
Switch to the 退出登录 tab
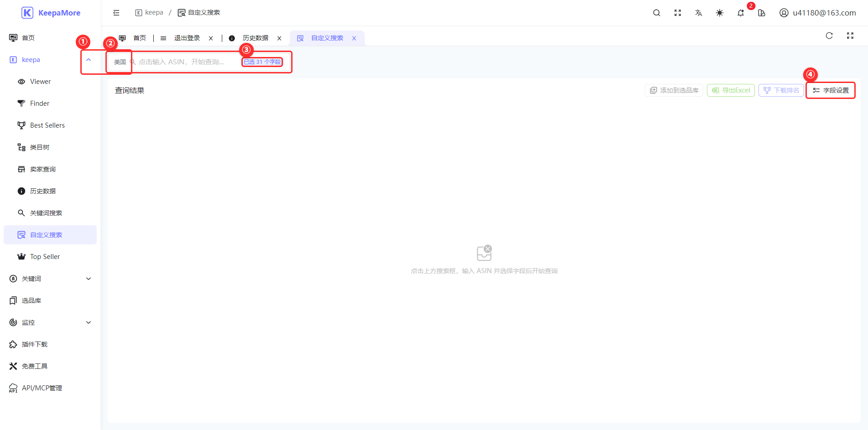[187, 38]
